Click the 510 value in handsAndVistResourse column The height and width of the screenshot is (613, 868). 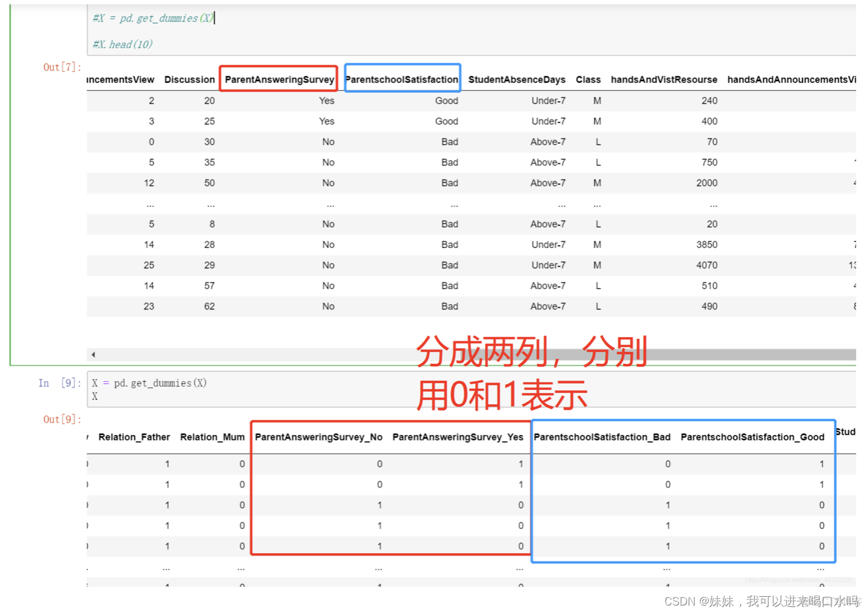709,286
